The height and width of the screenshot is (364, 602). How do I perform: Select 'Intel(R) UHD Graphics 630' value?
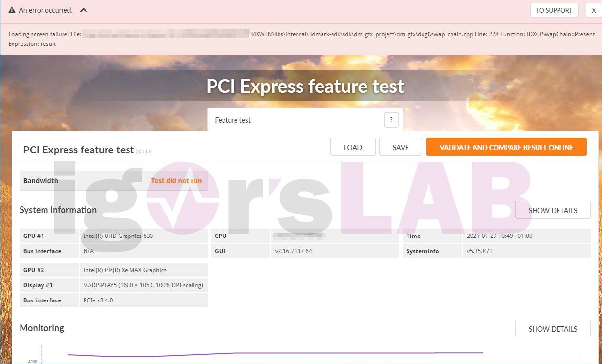(118, 236)
